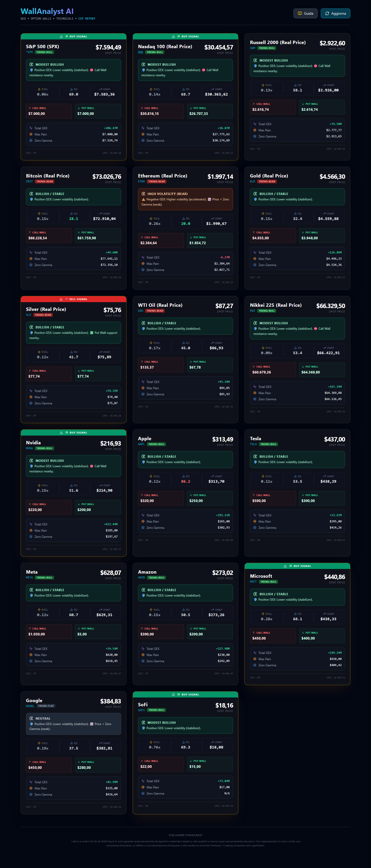Click scales icon beside S&P 500 Modest Bullish
This screenshot has height=868, width=371.
click(x=31, y=64)
